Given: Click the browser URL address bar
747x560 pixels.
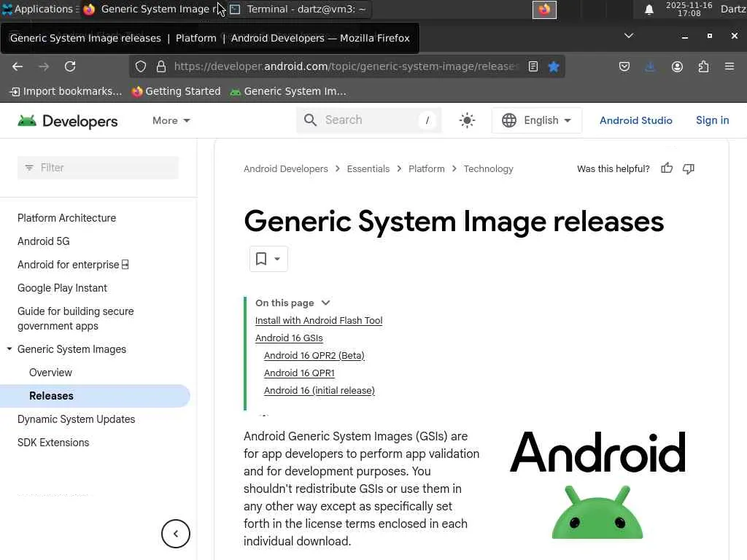Looking at the screenshot, I should click(347, 66).
